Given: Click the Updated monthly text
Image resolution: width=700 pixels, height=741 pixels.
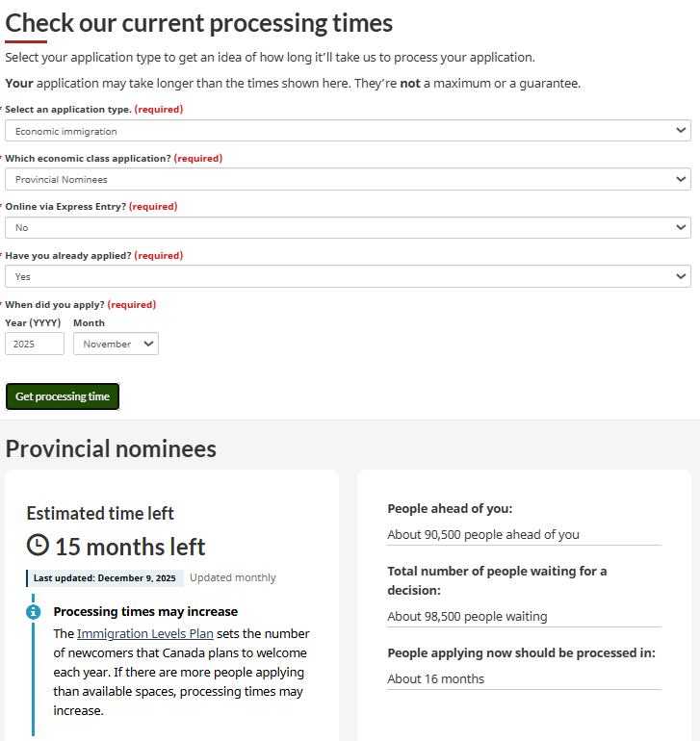Looking at the screenshot, I should (x=232, y=578).
